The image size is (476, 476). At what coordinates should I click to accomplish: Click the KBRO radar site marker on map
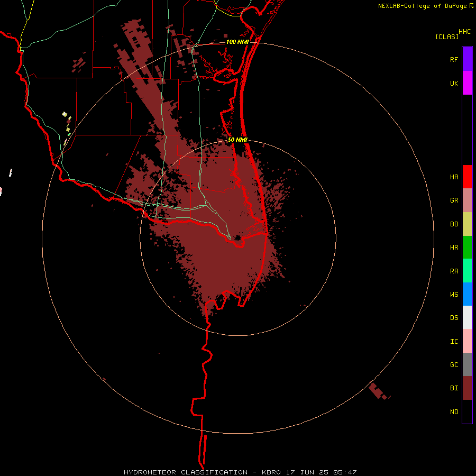click(238, 237)
